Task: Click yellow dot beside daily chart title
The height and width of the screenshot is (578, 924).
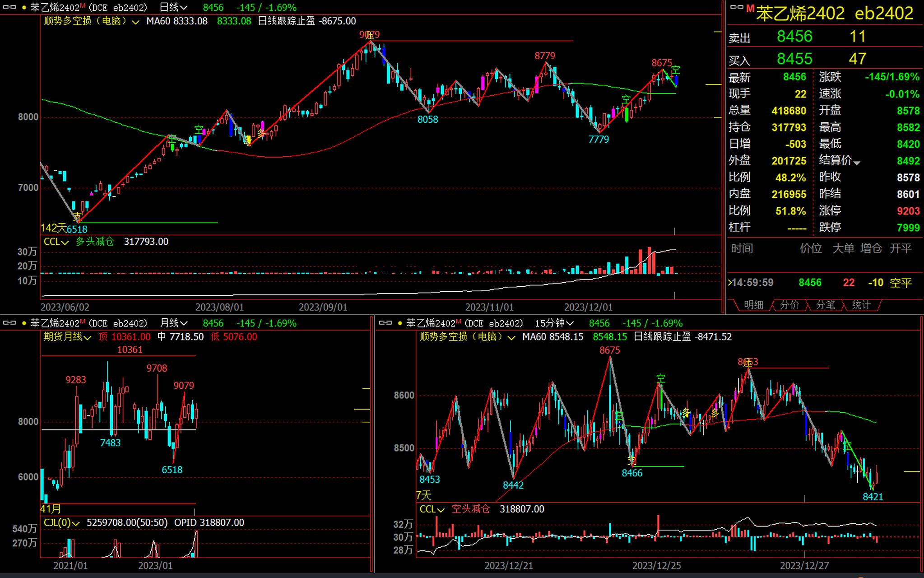Action: (x=24, y=8)
